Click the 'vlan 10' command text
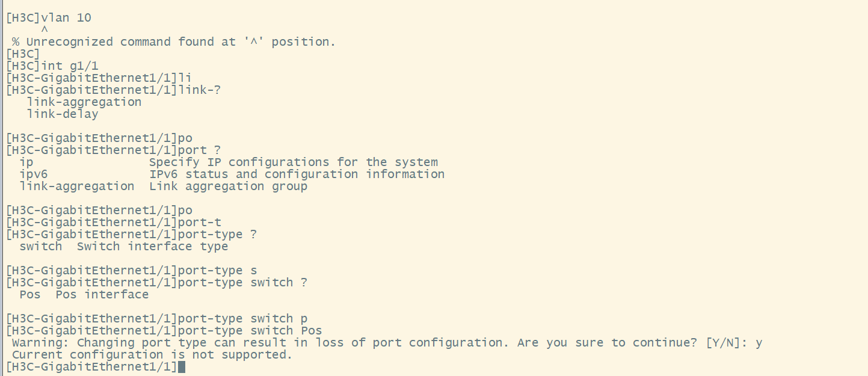 tap(66, 18)
